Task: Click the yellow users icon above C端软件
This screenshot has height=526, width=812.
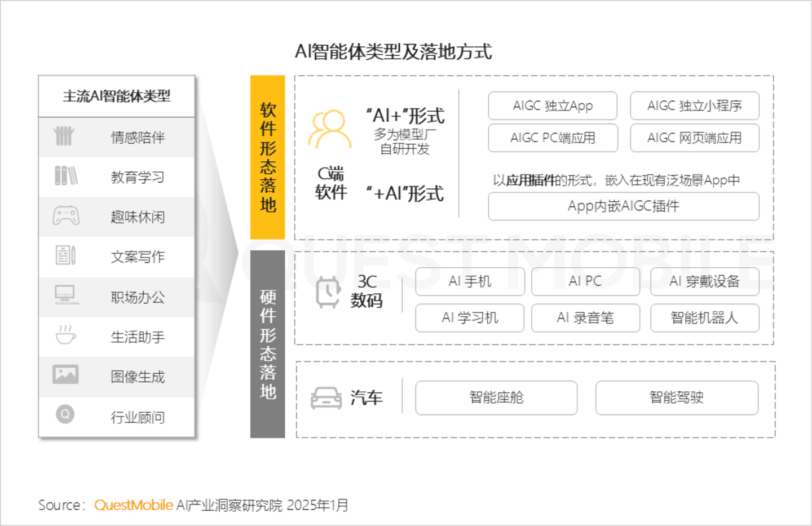Action: [x=329, y=129]
